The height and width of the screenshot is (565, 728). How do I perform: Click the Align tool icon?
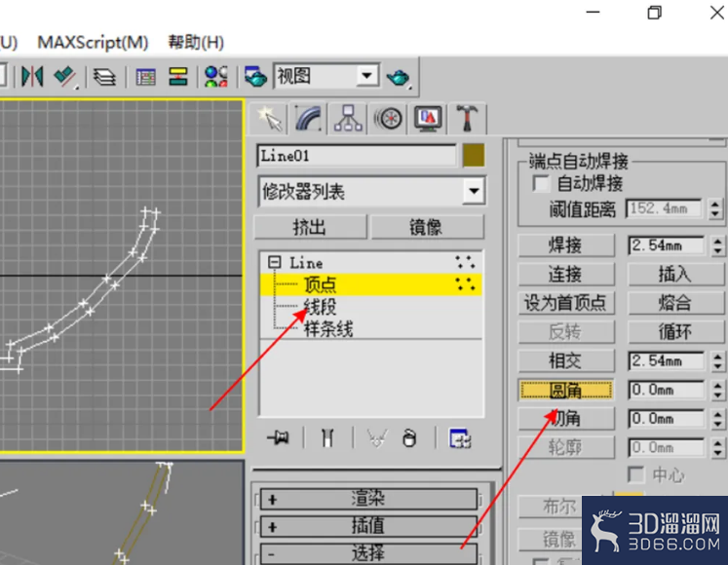[65, 77]
